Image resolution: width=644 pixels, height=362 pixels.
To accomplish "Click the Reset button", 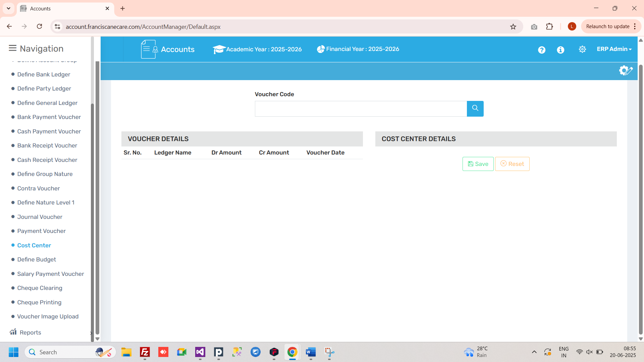I will tap(512, 164).
